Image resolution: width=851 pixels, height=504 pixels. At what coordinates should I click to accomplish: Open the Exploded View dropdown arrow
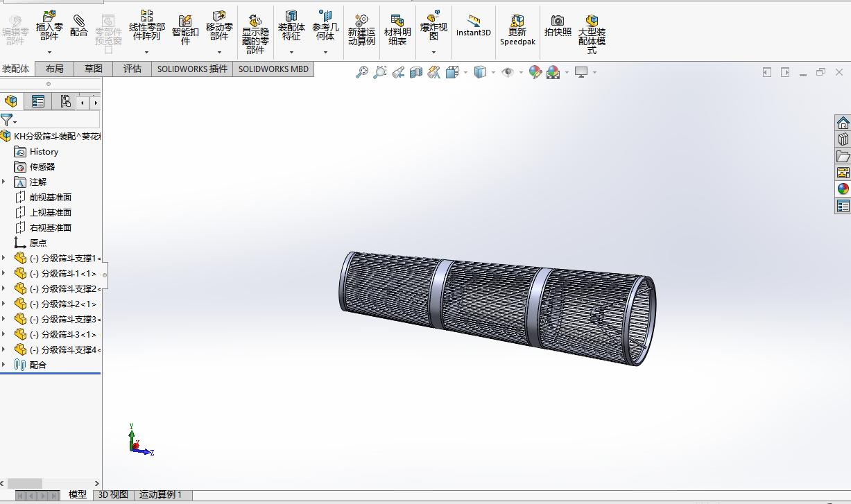[433, 52]
